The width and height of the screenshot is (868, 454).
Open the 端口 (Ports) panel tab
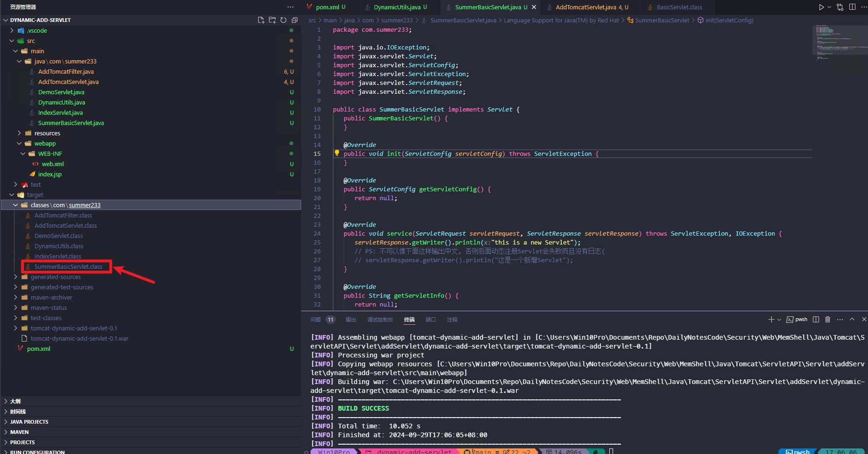click(430, 320)
